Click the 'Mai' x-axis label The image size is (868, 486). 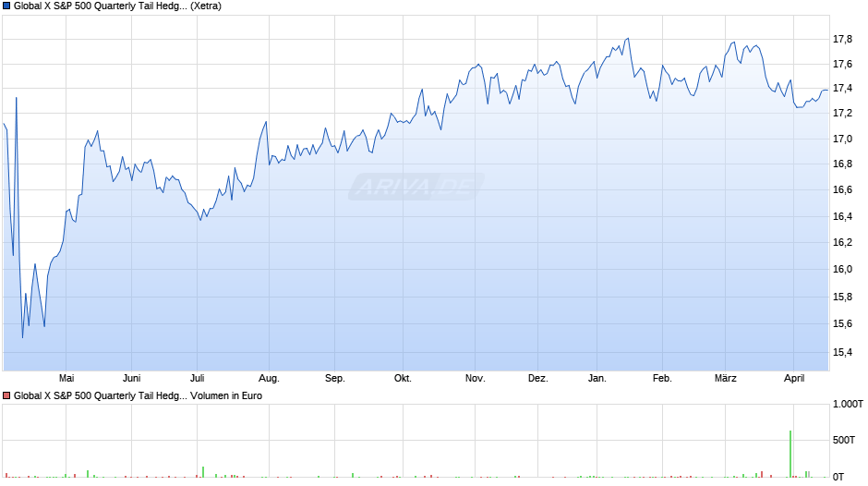point(66,378)
